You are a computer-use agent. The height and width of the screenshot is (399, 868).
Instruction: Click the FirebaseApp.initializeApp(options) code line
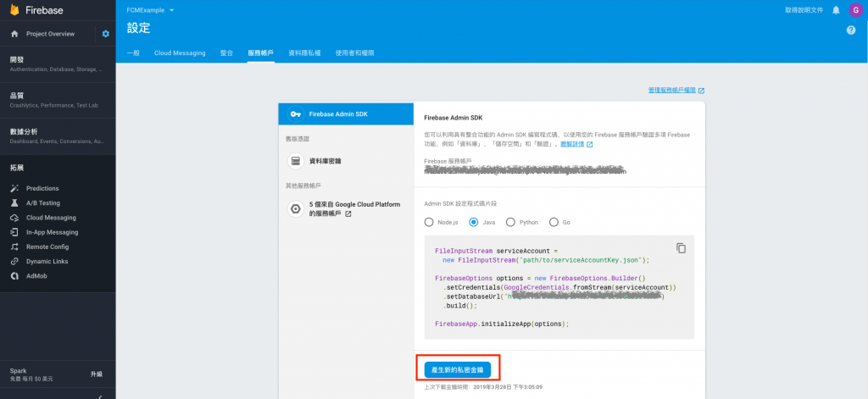tap(502, 324)
